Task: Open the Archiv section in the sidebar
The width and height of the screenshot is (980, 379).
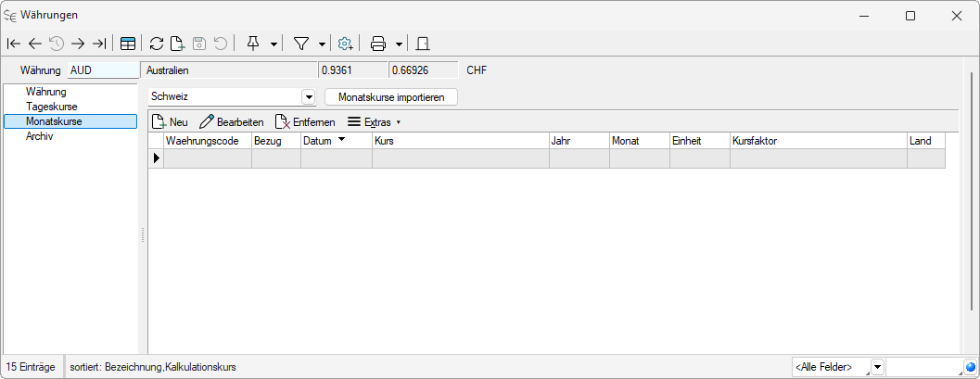Action: [x=39, y=136]
